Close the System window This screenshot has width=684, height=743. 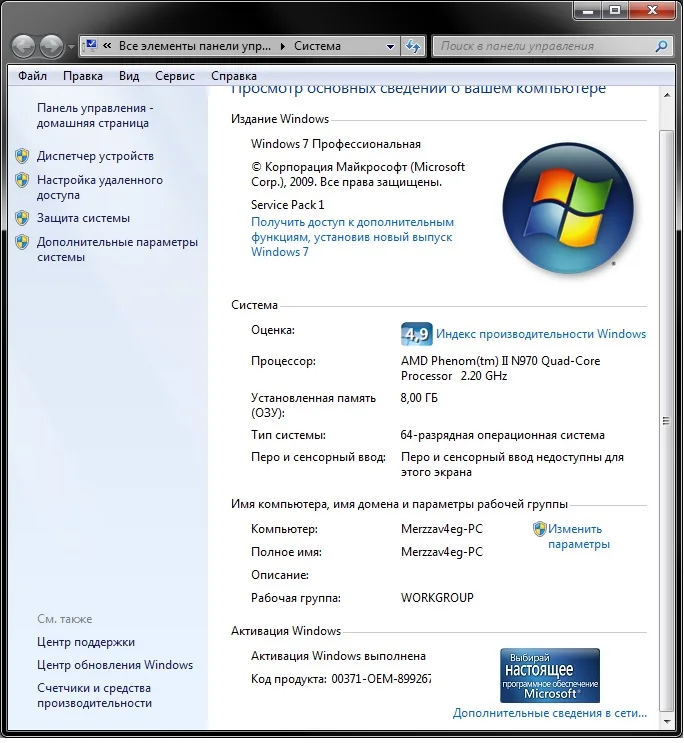click(x=653, y=10)
